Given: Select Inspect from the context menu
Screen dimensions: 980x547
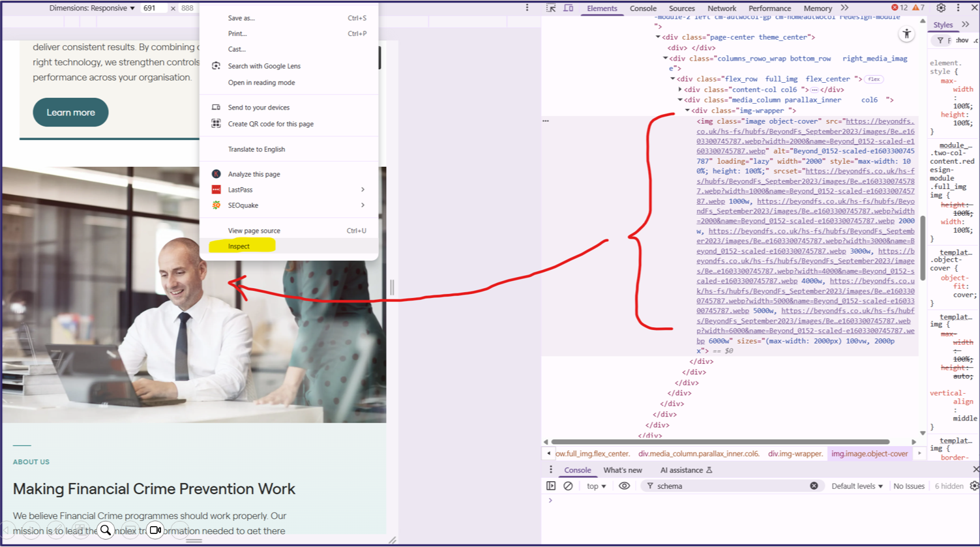Looking at the screenshot, I should 240,246.
